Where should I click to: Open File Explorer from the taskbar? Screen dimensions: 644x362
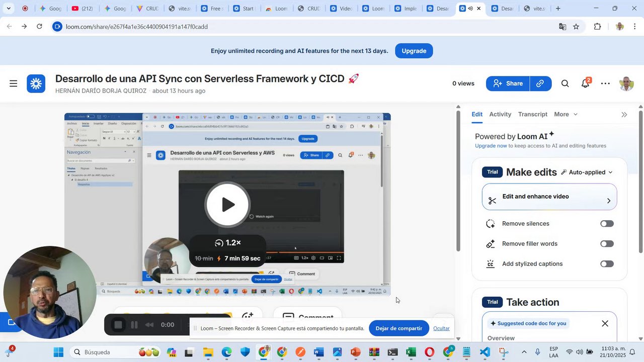pyautogui.click(x=208, y=352)
